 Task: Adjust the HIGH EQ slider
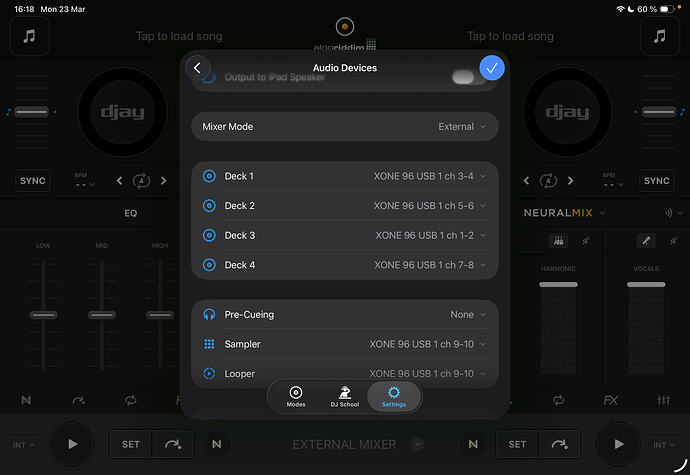pos(160,315)
